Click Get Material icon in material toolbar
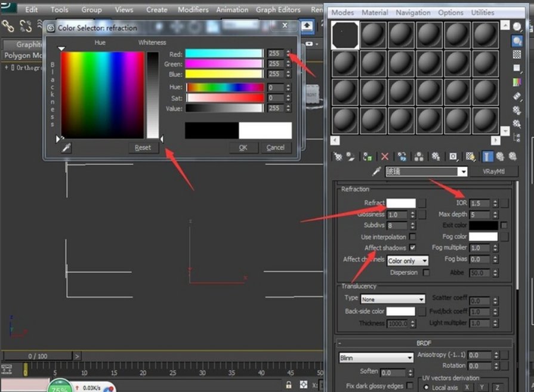 coord(338,156)
